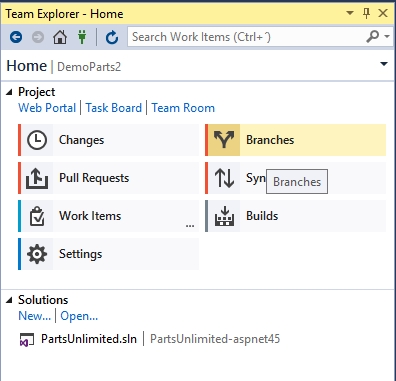The image size is (396, 381).
Task: Click the Settings gear icon
Action: (37, 254)
